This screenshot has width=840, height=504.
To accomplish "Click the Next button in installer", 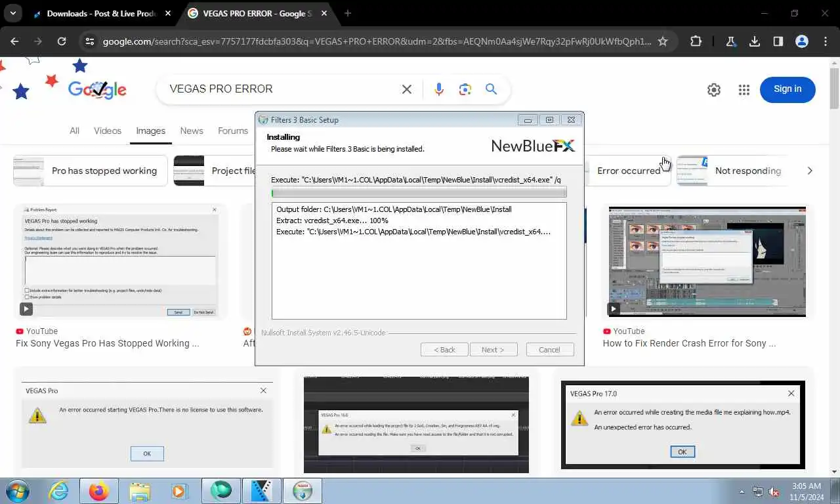I will [493, 350].
